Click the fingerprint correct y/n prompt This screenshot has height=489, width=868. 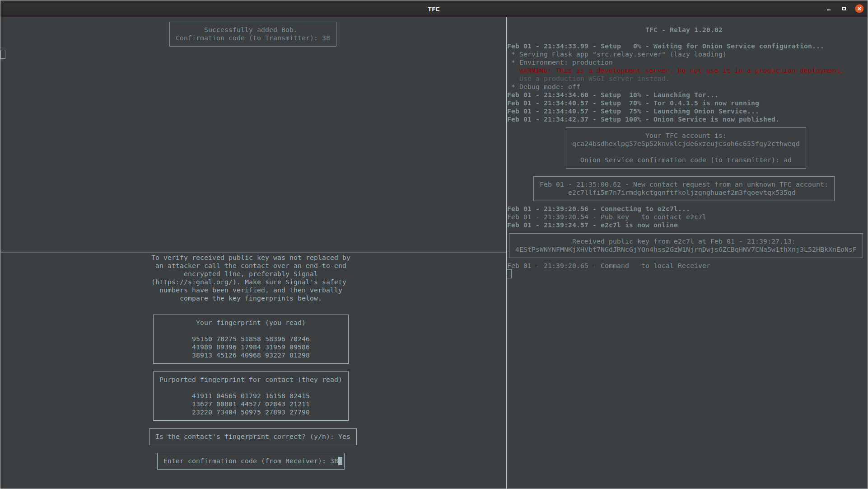point(252,437)
